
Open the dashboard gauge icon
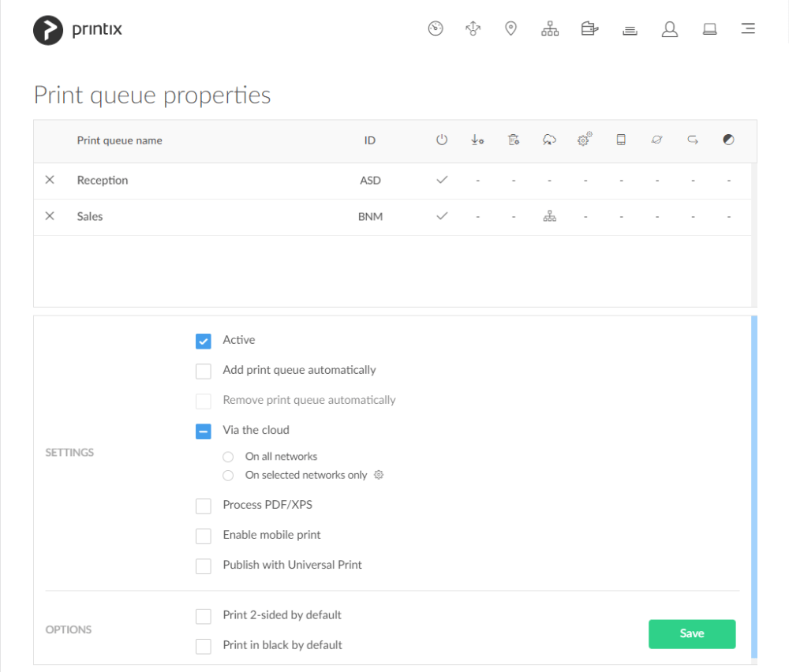click(x=436, y=28)
